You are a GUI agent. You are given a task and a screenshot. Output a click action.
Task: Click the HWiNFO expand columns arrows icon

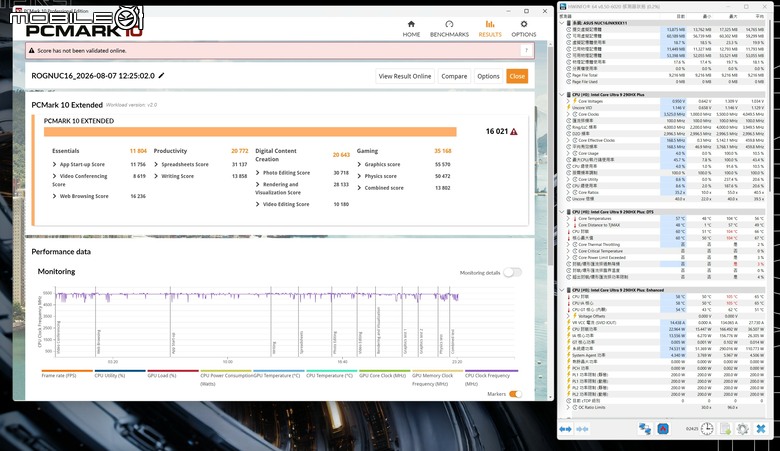click(565, 429)
